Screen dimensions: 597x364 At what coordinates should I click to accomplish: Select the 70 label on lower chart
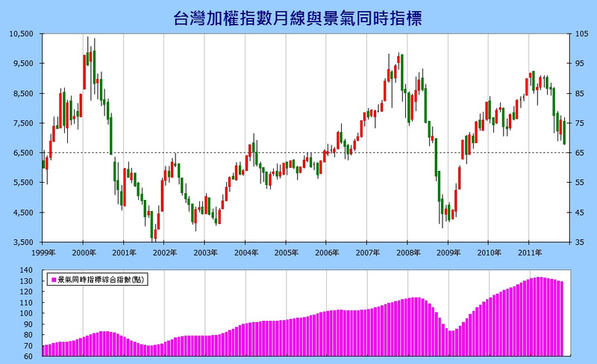click(x=28, y=346)
